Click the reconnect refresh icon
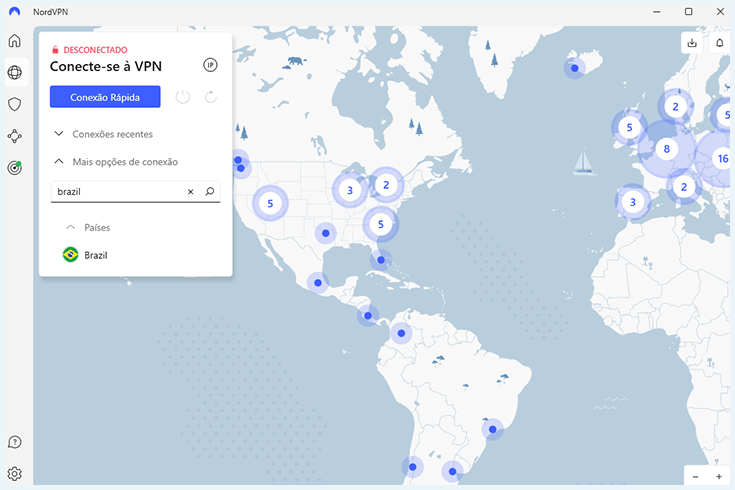Screen dimensions: 735x490 coord(211,97)
